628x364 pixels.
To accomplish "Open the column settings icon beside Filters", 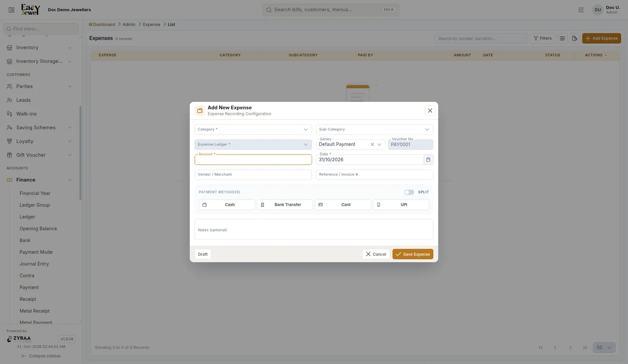I will click(562, 38).
